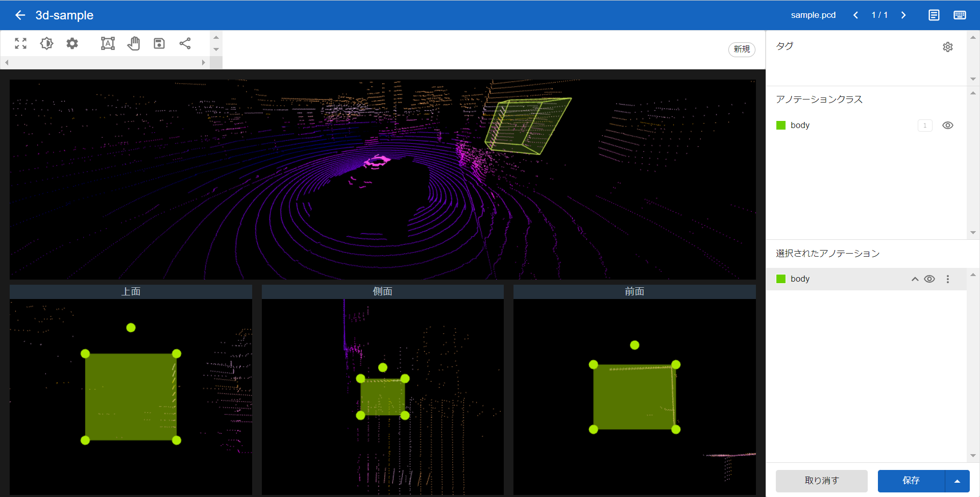
Task: Go to previous file with left chevron
Action: [x=855, y=15]
